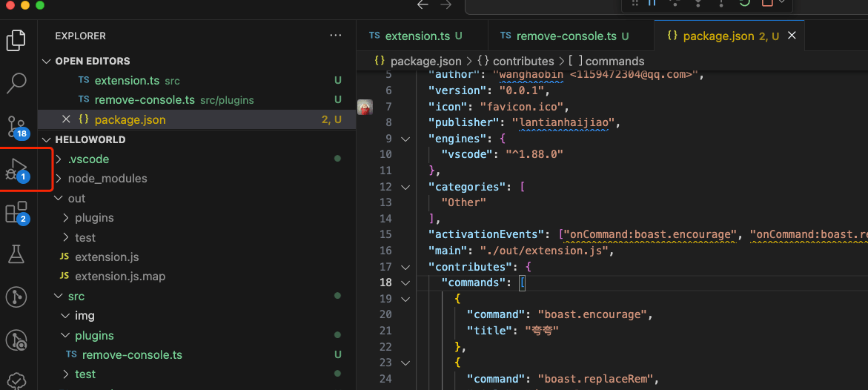Switch to the extension.ts tab

tap(418, 36)
